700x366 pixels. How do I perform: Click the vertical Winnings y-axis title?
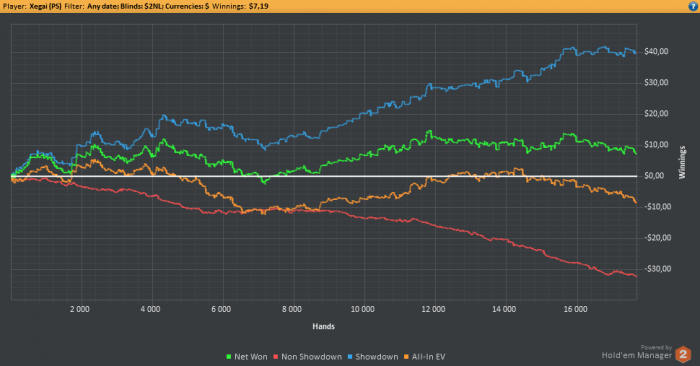click(682, 162)
